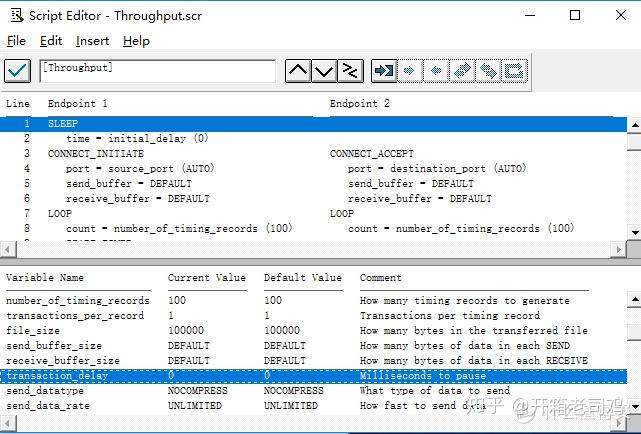The width and height of the screenshot is (641, 434).
Task: Select script line 1 SLEEP
Action: tap(313, 124)
